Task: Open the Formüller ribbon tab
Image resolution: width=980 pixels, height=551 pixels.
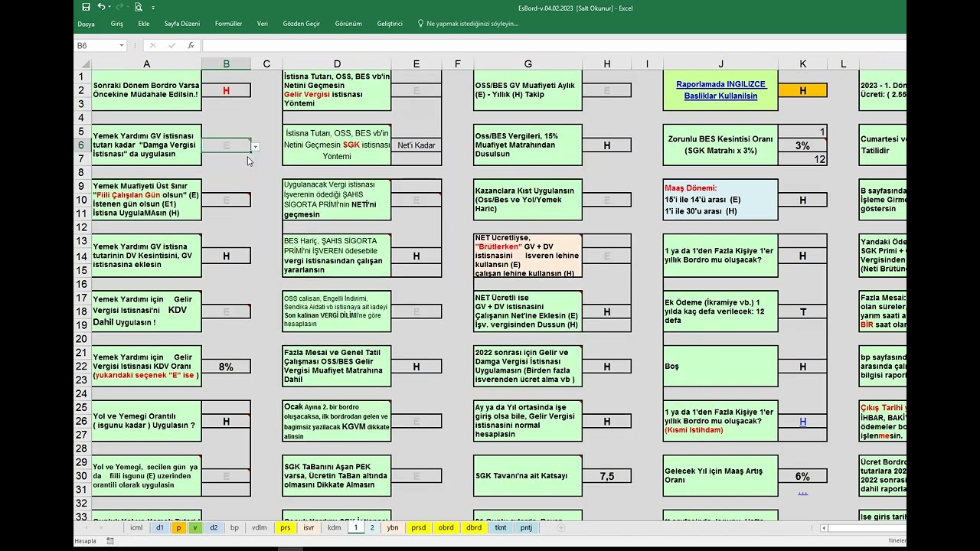Action: [x=228, y=24]
